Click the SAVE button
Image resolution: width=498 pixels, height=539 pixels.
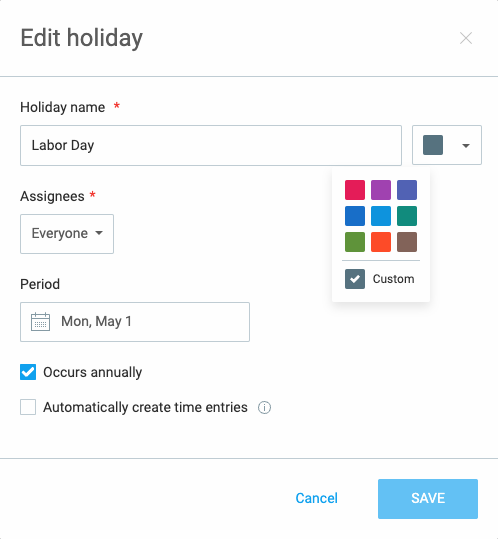click(x=428, y=499)
